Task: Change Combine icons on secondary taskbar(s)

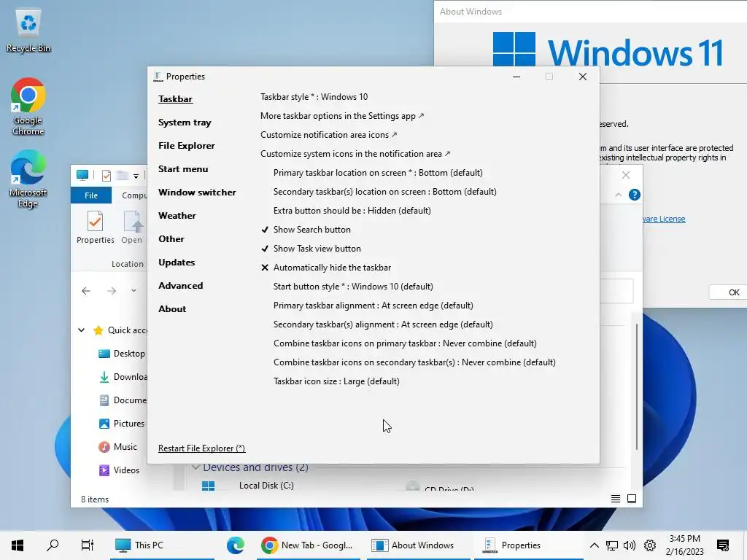Action: (414, 362)
